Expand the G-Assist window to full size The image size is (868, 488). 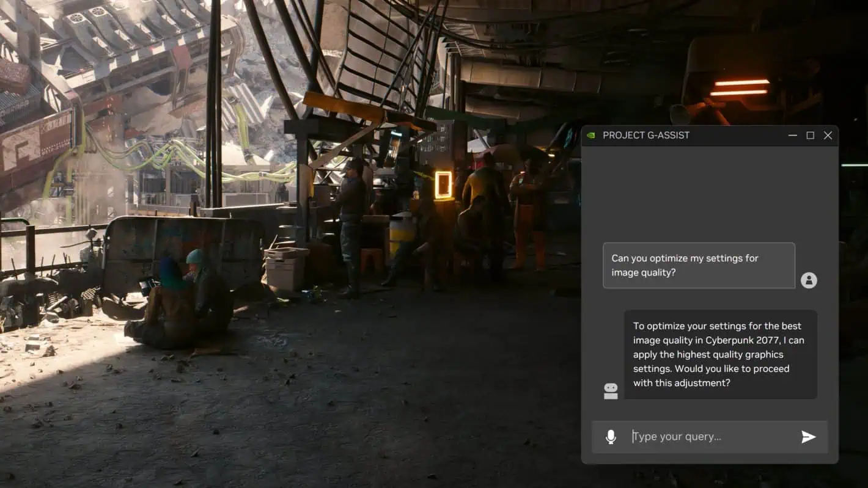click(810, 135)
